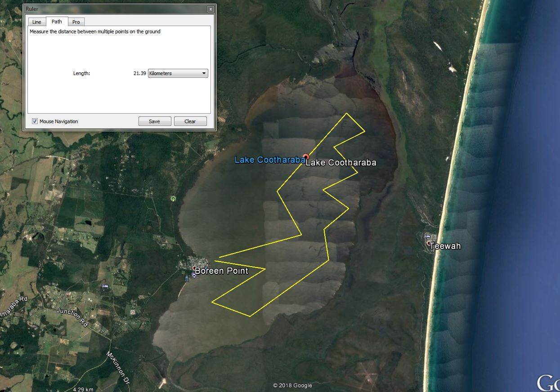Click the McKinnon Dr road label
The width and height of the screenshot is (560, 392).
click(x=119, y=367)
